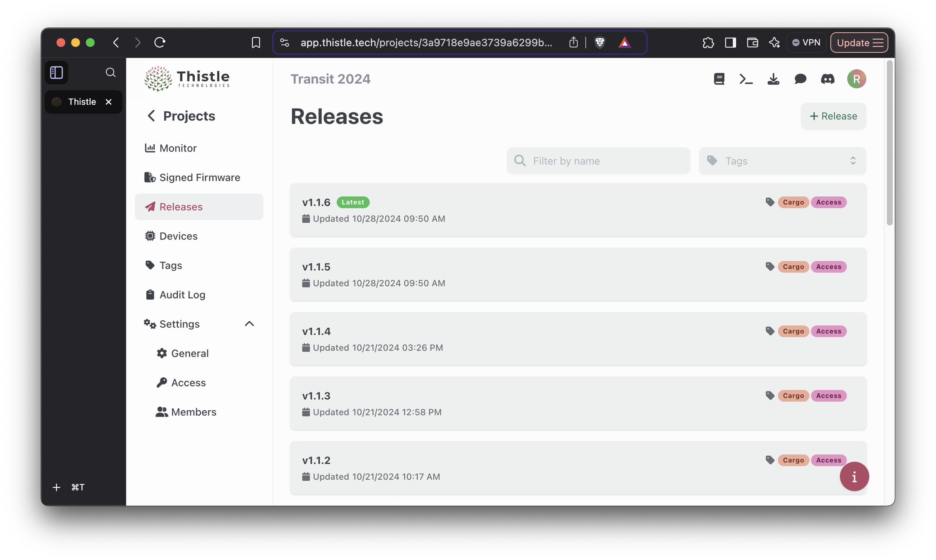This screenshot has width=936, height=560.
Task: Open the terminal/CLI icon in top toolbar
Action: coord(746,79)
